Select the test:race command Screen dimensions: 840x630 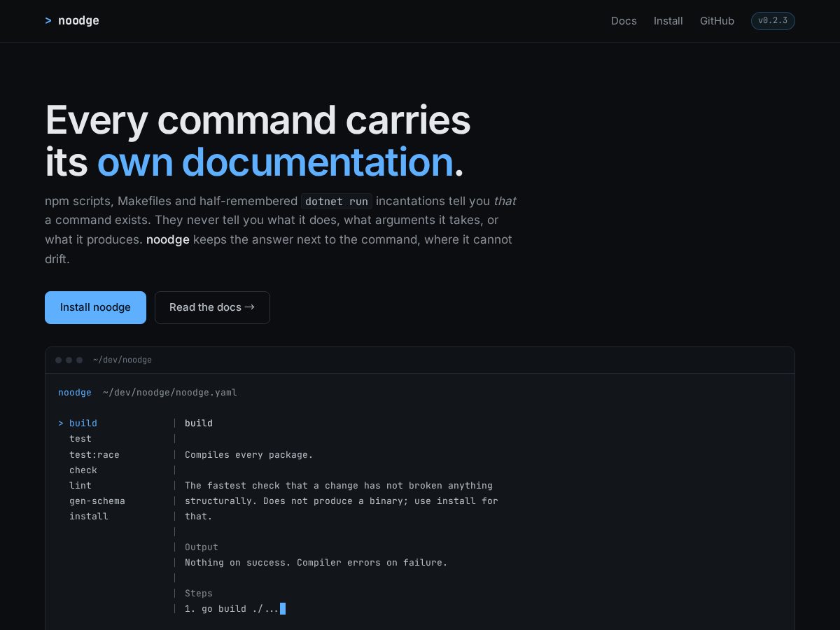tap(94, 455)
